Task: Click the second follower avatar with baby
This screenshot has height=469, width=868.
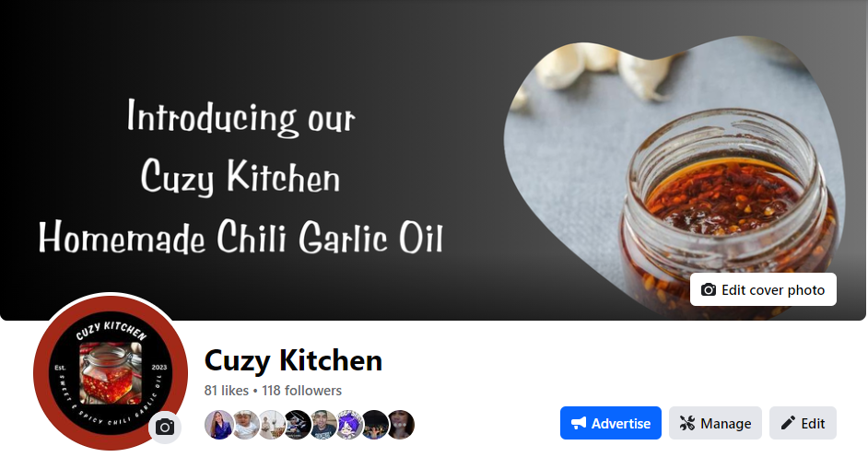Action: click(245, 425)
